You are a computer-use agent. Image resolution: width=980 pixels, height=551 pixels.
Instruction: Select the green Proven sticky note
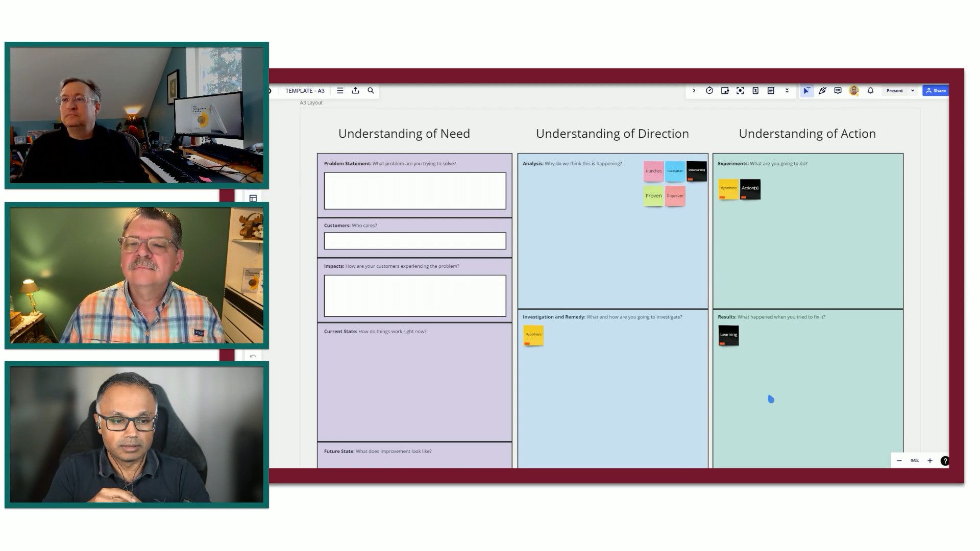pos(653,196)
